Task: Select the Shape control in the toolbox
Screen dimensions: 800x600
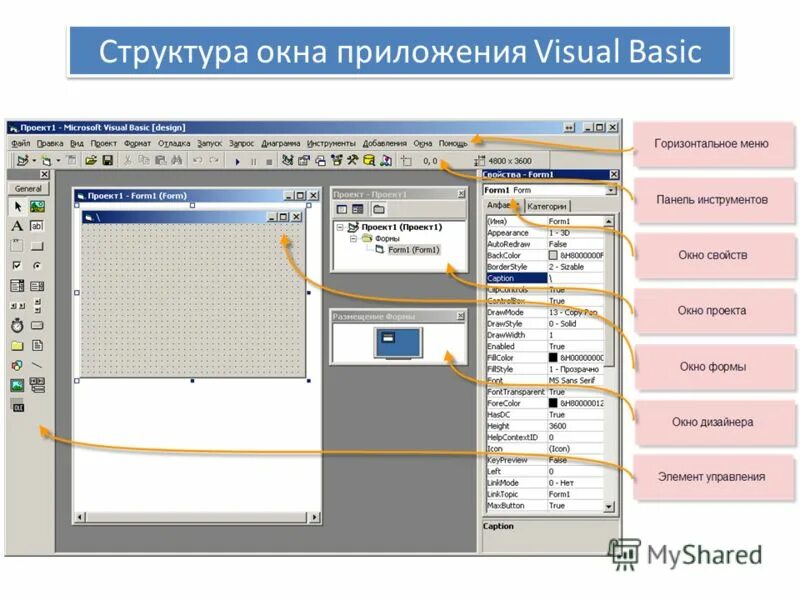Action: [17, 365]
